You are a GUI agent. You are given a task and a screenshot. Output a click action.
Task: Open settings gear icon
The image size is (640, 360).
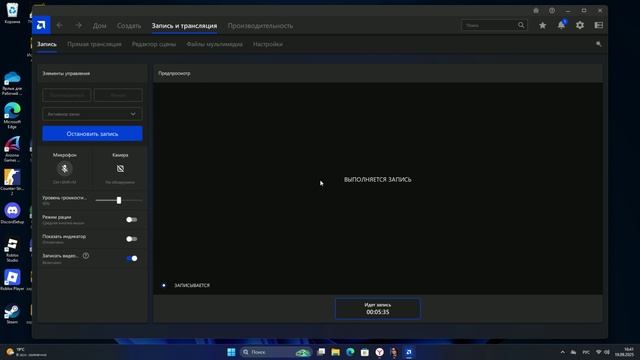[x=580, y=25]
